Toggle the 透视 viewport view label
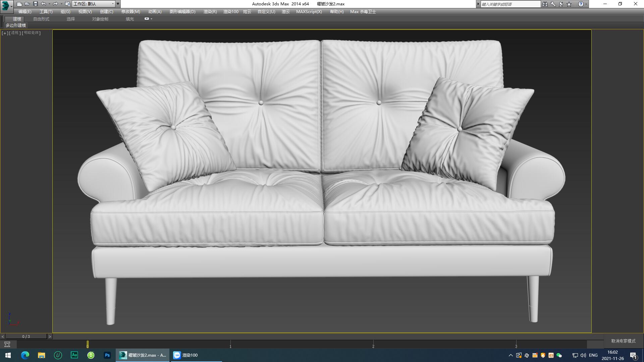Screen dimensions: 644x362 tap(15, 33)
